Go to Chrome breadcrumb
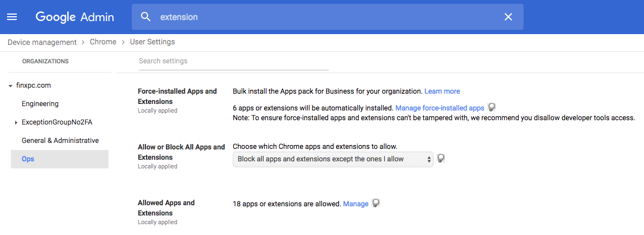 [103, 42]
